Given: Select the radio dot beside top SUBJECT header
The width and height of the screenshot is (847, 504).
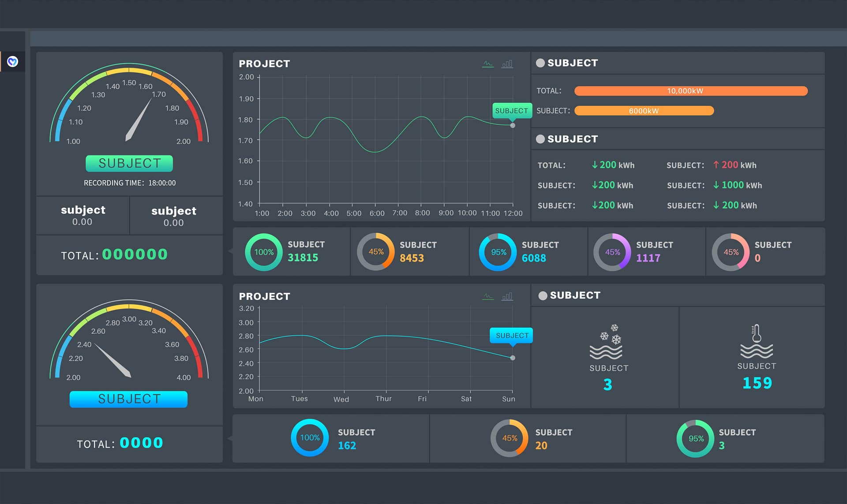Looking at the screenshot, I should (x=540, y=63).
